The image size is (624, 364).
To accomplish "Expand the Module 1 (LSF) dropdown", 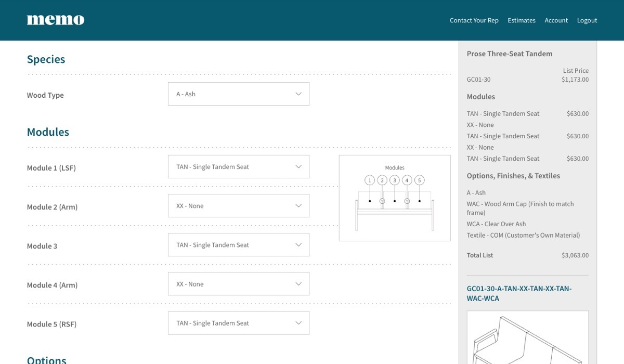I will tap(238, 167).
